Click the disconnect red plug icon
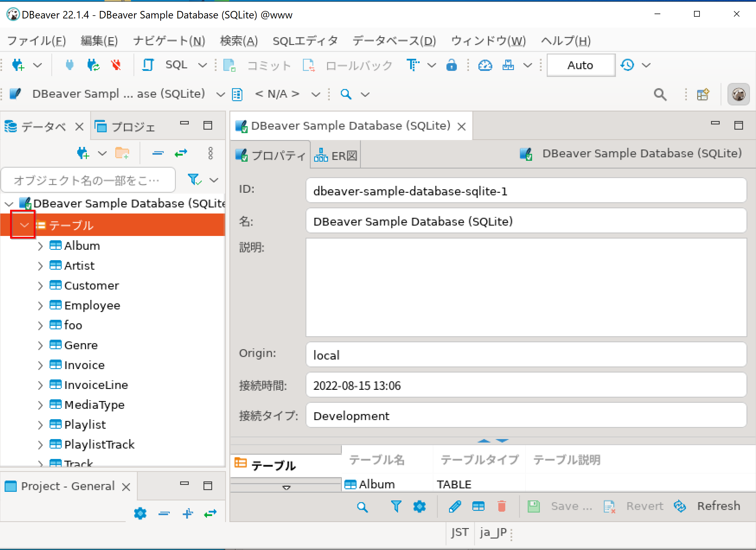This screenshot has height=550, width=756. point(116,65)
